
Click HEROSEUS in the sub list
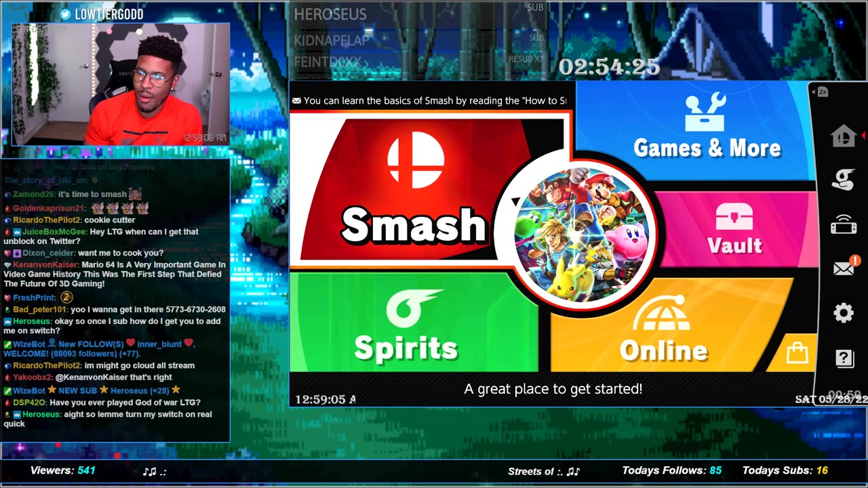[330, 14]
